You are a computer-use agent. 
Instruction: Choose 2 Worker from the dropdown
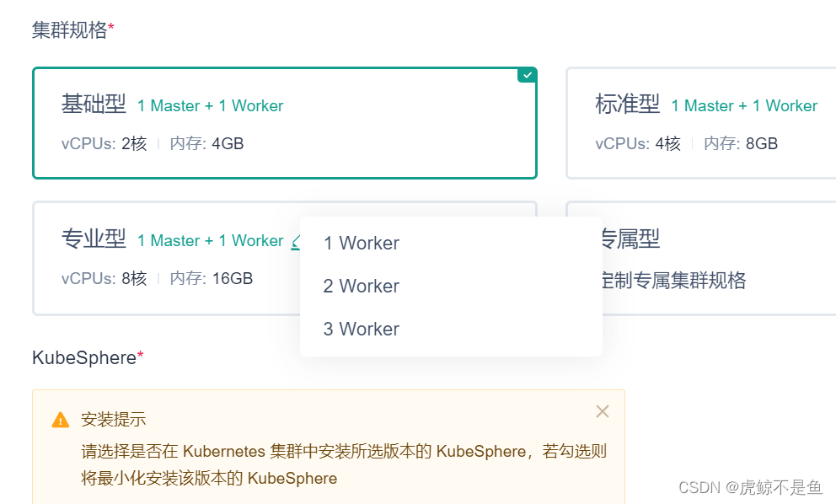pos(451,287)
